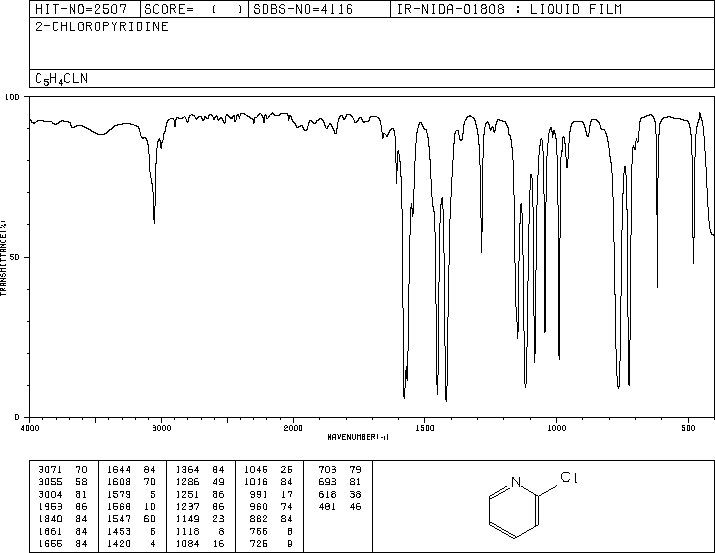Click the C5H4ClN molecular formula
Viewport: 715px width, 553px height.
(x=62, y=79)
